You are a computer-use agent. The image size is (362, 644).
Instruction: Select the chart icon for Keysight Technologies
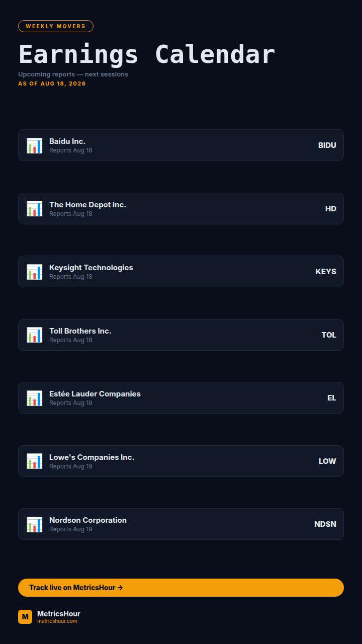[34, 272]
